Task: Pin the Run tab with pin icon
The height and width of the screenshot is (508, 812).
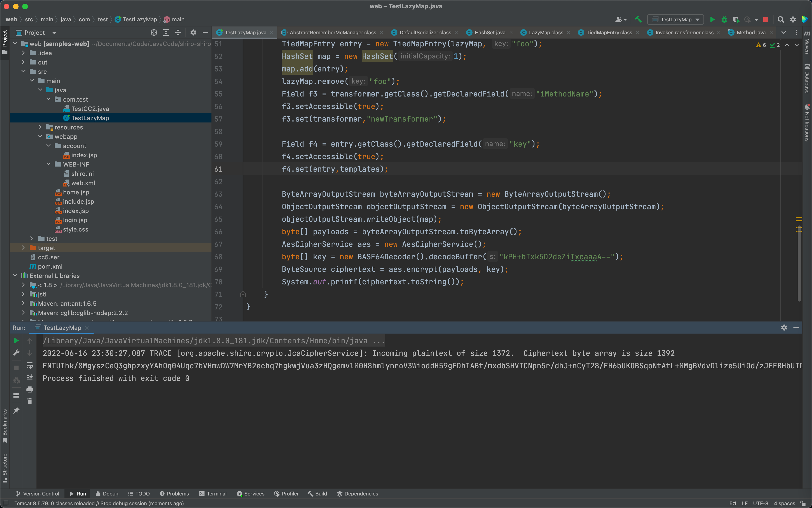Action: pos(16,410)
